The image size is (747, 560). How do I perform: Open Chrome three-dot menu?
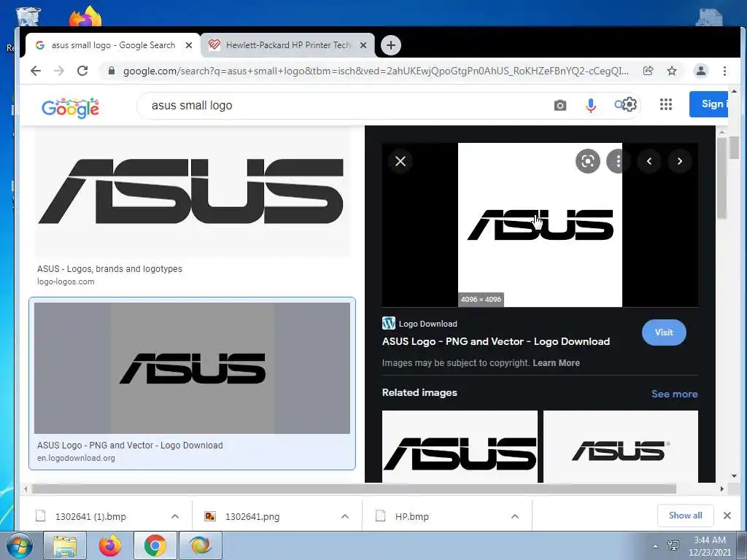coord(724,71)
